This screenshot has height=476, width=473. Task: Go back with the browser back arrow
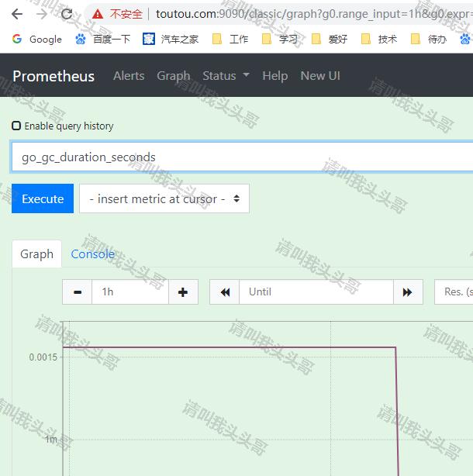coord(17,14)
